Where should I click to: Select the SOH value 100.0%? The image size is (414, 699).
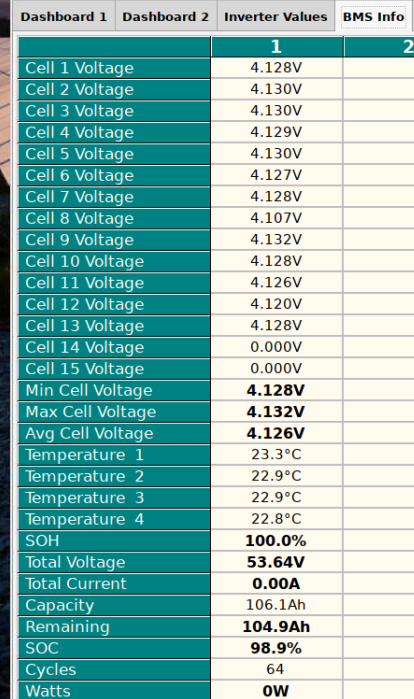[x=276, y=541]
